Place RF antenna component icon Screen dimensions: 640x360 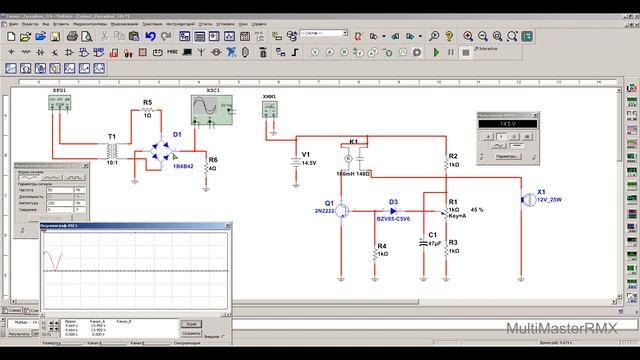pyautogui.click(x=201, y=52)
